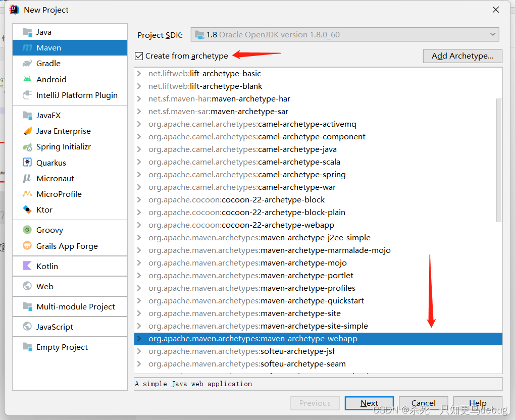
Task: Click the Empty Project folder icon
Action: pos(27,347)
